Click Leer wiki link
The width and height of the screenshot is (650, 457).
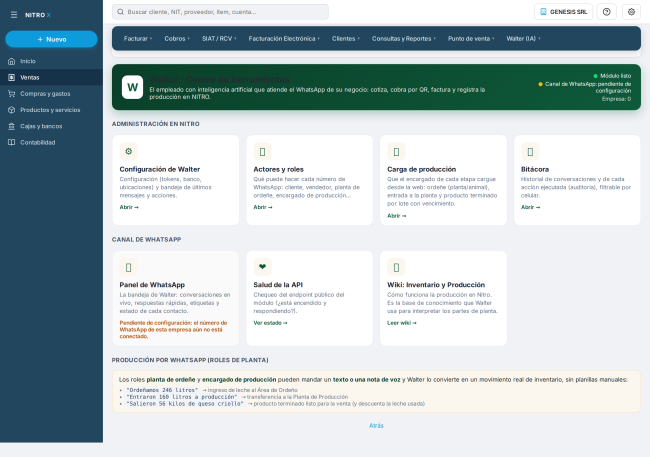(402, 323)
